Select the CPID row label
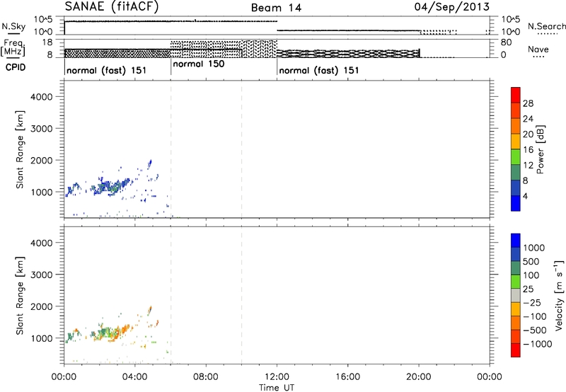The image size is (566, 392). pyautogui.click(x=16, y=67)
